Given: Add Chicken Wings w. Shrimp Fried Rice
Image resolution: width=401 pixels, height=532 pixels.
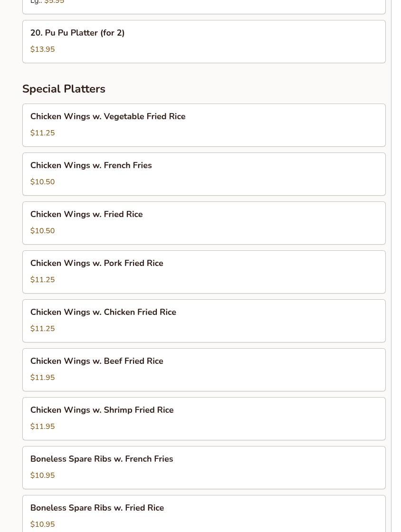Looking at the screenshot, I should (x=102, y=410).
